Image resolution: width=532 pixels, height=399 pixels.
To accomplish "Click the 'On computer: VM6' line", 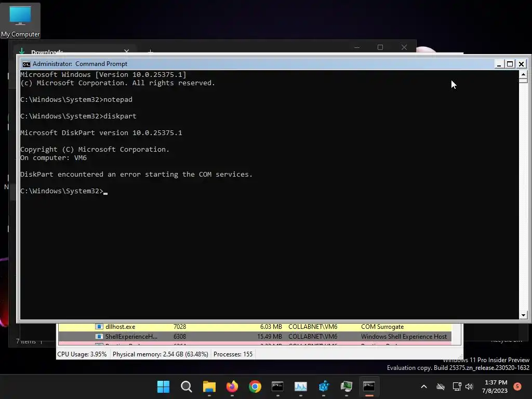I will coord(54,158).
